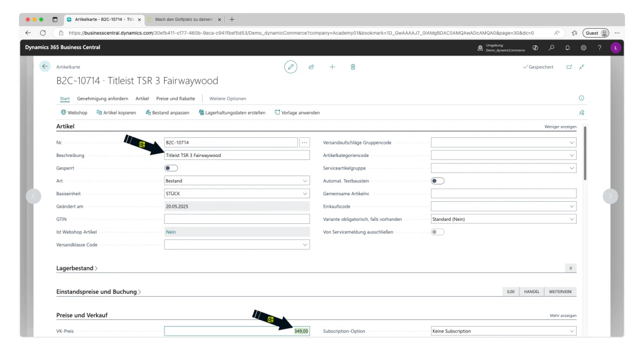The width and height of the screenshot is (644, 363).
Task: Open the FactBox info icon
Action: click(581, 98)
